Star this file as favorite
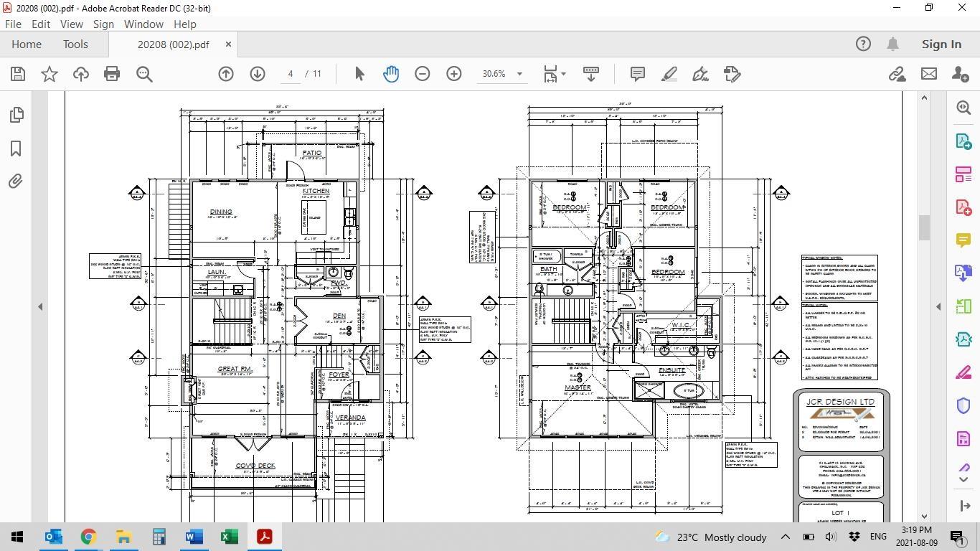This screenshot has width=980, height=551. click(x=50, y=74)
